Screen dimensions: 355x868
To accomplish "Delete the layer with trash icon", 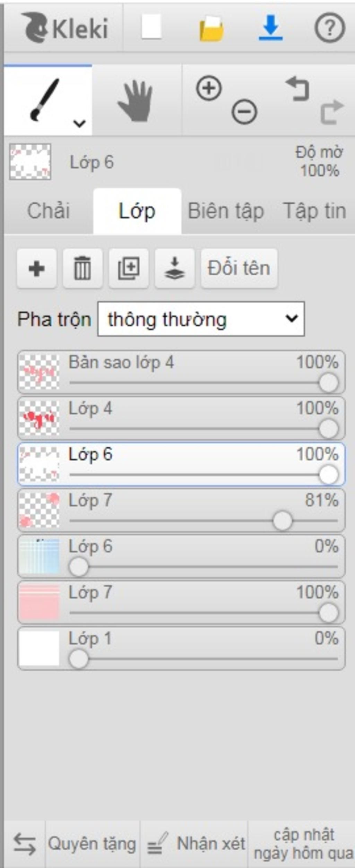I will [83, 268].
